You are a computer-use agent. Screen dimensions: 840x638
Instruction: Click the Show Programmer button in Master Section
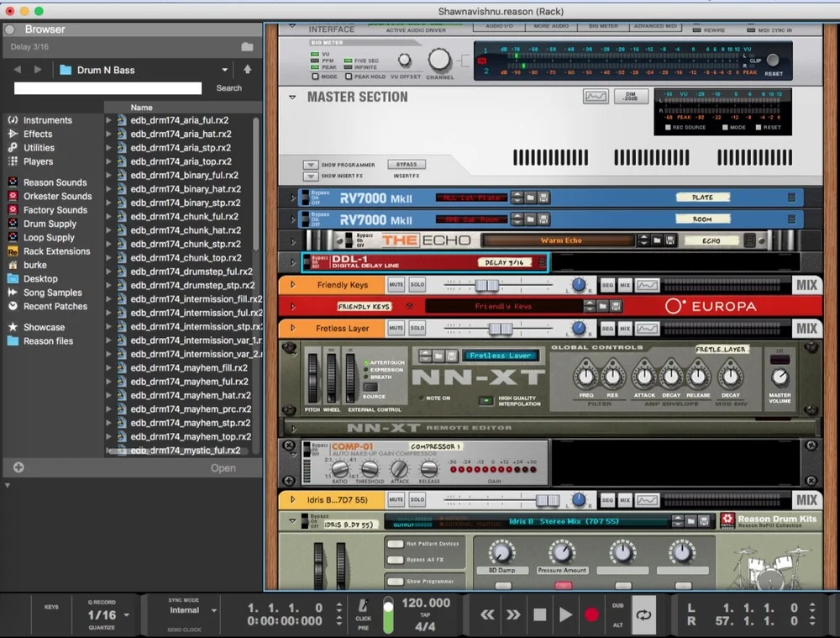[311, 165]
